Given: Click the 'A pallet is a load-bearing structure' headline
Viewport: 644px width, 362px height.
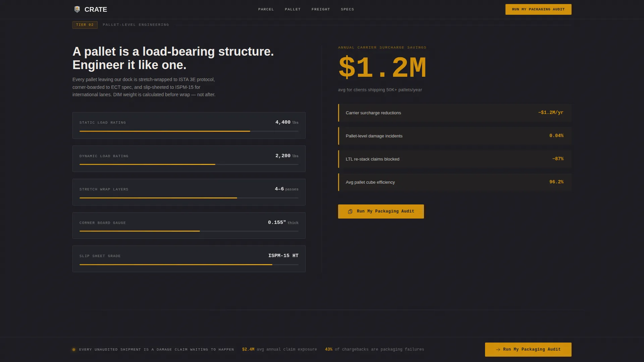Looking at the screenshot, I should pyautogui.click(x=173, y=58).
